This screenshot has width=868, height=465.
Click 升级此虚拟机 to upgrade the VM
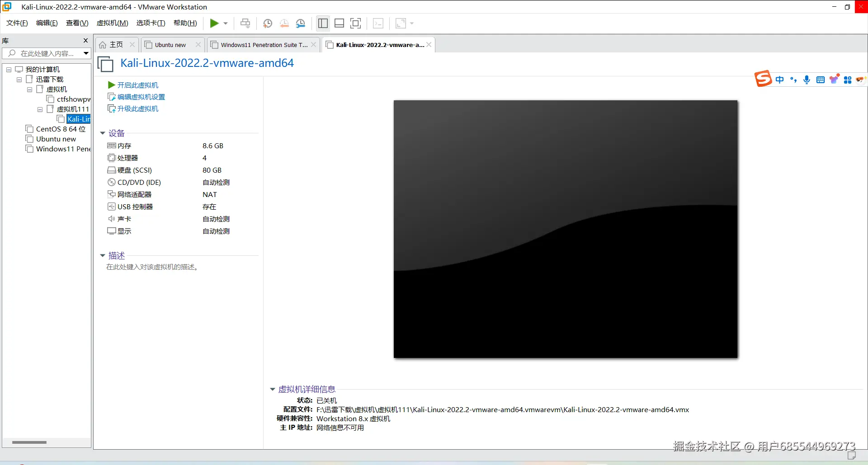[137, 108]
